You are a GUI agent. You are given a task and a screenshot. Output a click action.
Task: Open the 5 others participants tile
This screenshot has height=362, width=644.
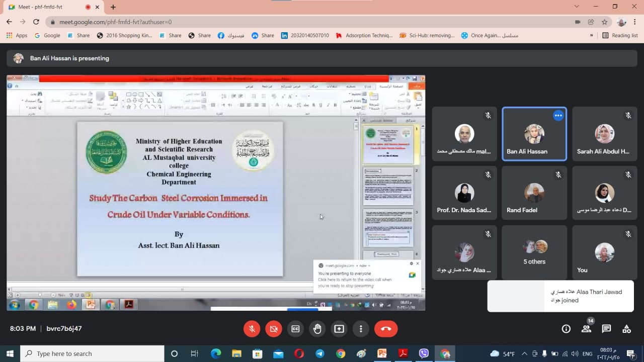[534, 252]
